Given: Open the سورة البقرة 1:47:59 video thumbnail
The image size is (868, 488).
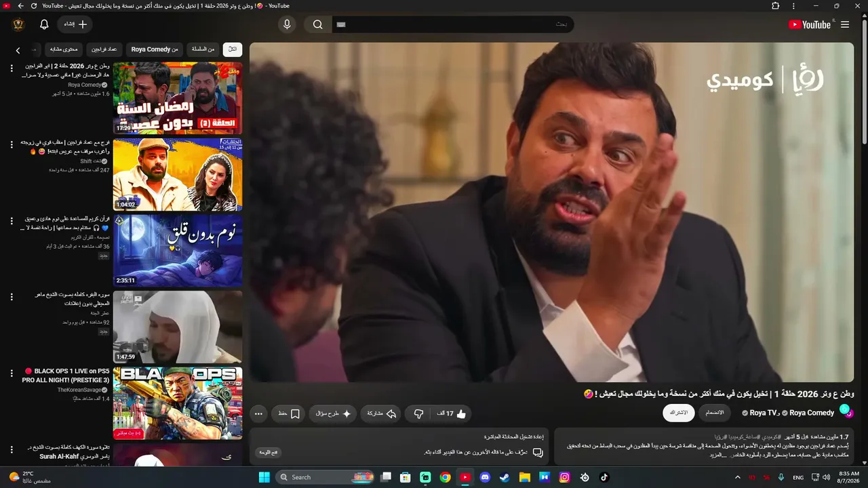Looking at the screenshot, I should point(178,327).
